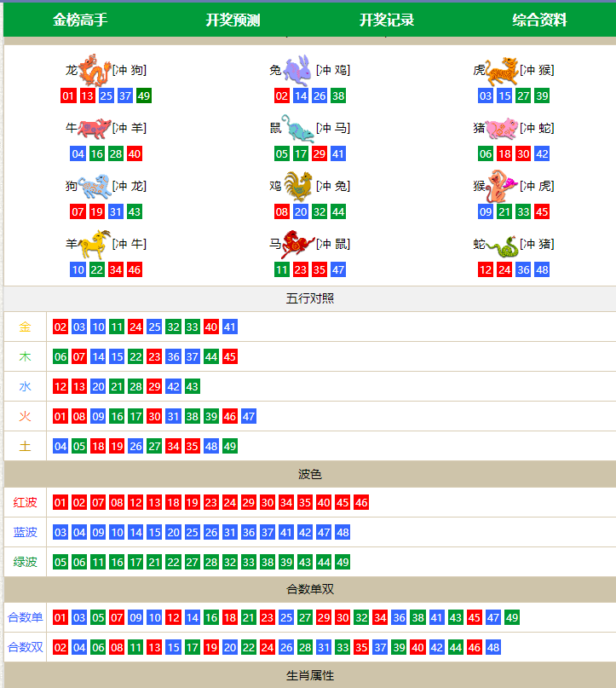Click the dragon zodiac icon
Screen dimensions: 616x688
[x=95, y=69]
